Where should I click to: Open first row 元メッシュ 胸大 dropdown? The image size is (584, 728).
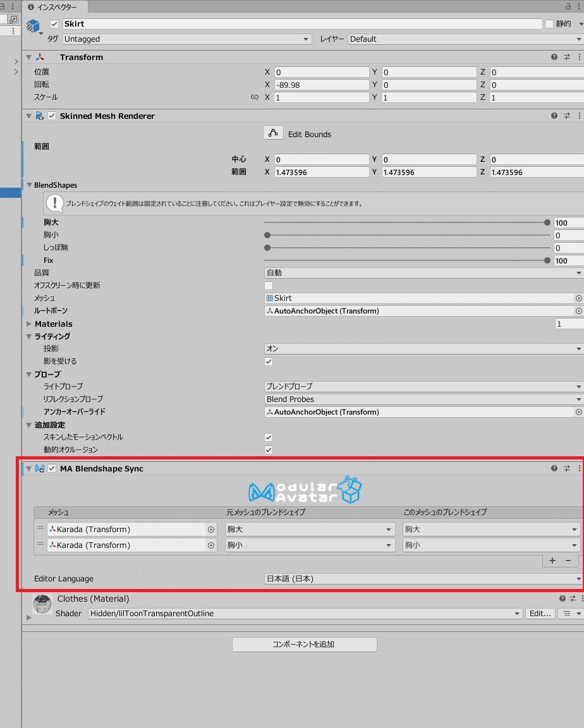[310, 530]
